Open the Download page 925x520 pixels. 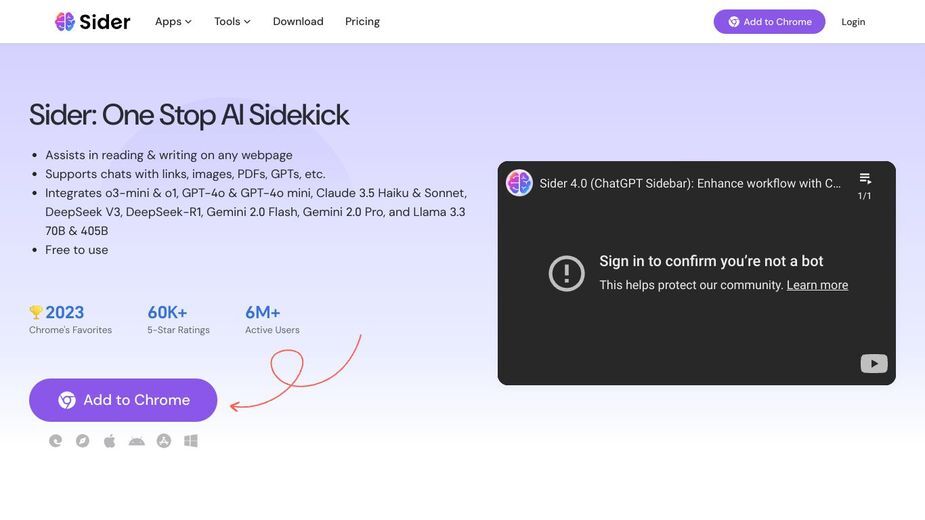click(x=298, y=22)
